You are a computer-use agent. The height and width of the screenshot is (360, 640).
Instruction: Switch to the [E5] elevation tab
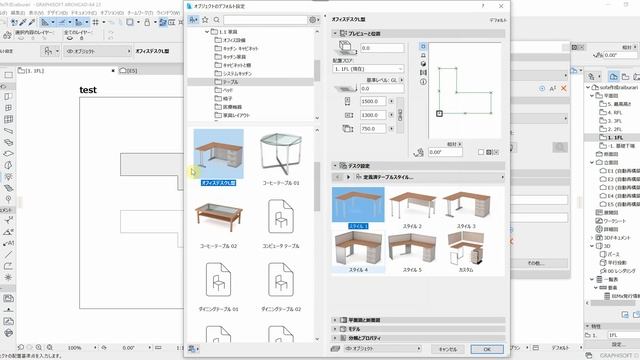(128, 71)
